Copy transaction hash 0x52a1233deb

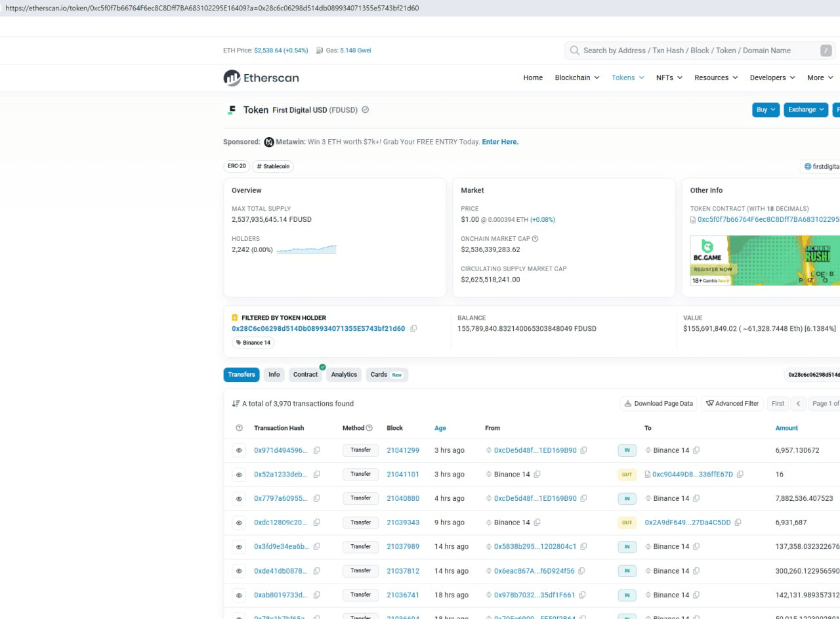(316, 474)
